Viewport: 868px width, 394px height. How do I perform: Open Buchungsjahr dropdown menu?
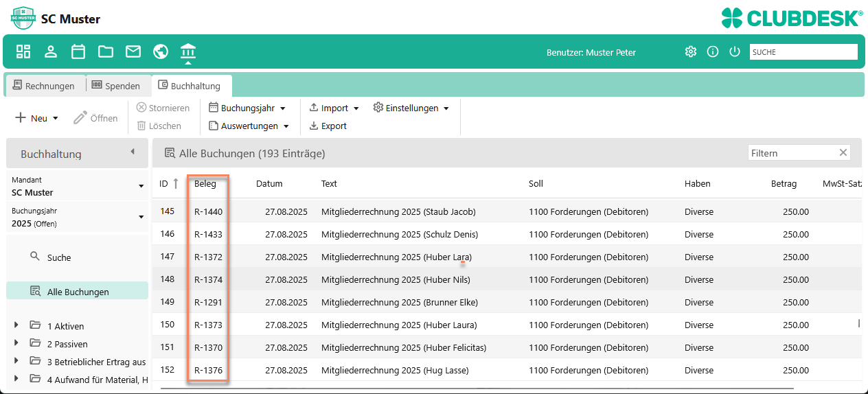(x=247, y=108)
